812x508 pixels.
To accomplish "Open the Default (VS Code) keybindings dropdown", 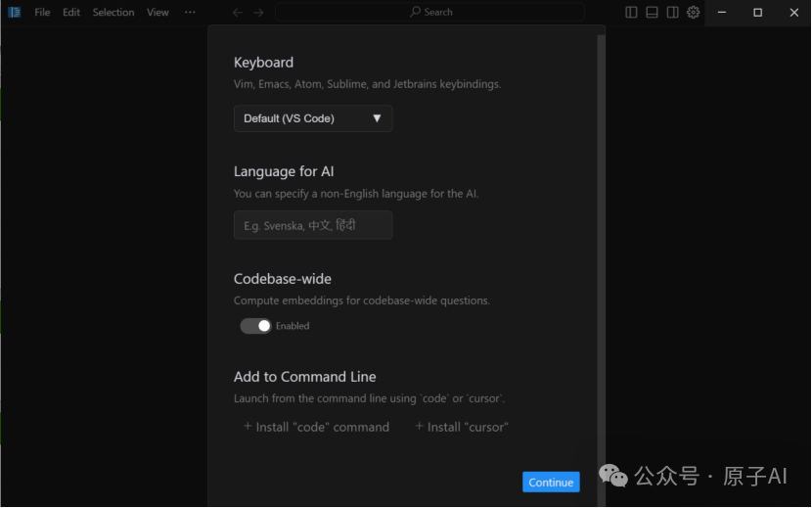I will click(x=313, y=118).
